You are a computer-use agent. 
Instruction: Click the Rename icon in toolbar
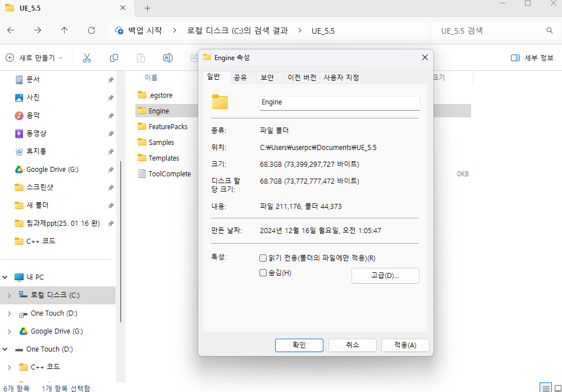point(168,58)
